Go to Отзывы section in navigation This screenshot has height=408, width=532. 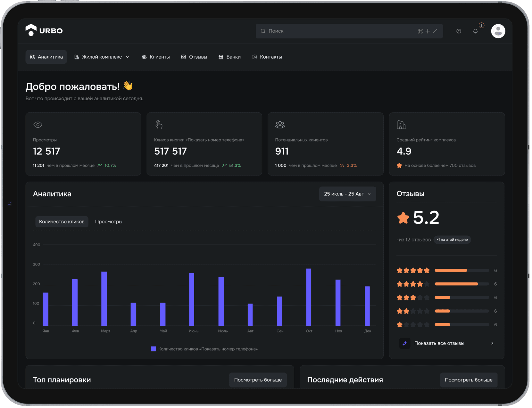(194, 57)
